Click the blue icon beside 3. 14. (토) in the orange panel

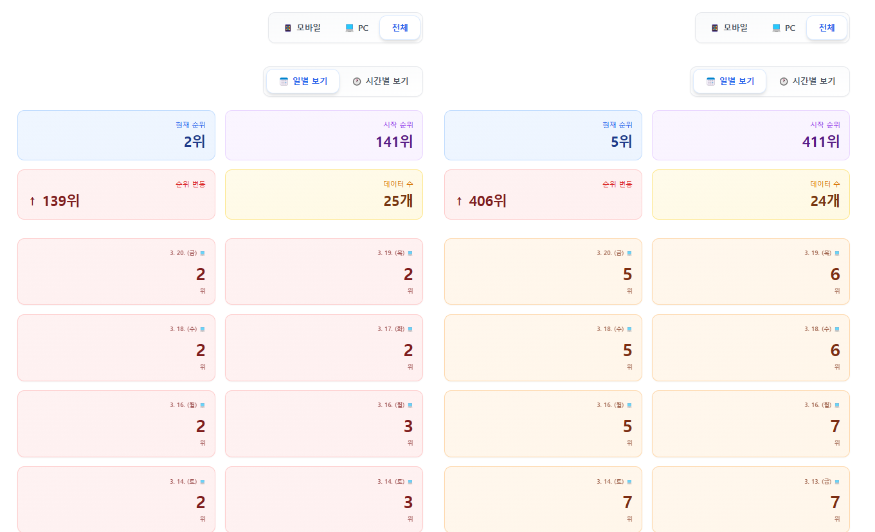pos(629,482)
